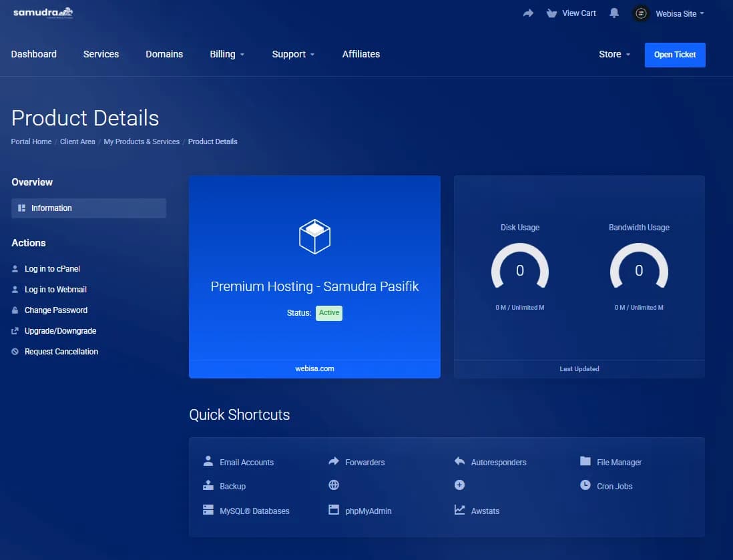Screen dimensions: 733x560
Task: Click the phpMyAdmin window icon
Action: point(334,510)
